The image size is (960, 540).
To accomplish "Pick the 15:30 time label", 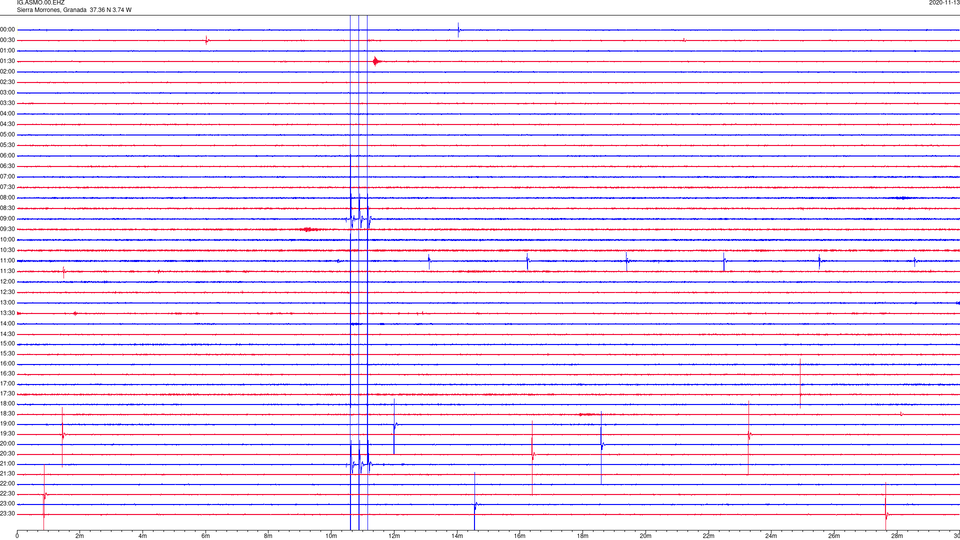I will pyautogui.click(x=8, y=354).
